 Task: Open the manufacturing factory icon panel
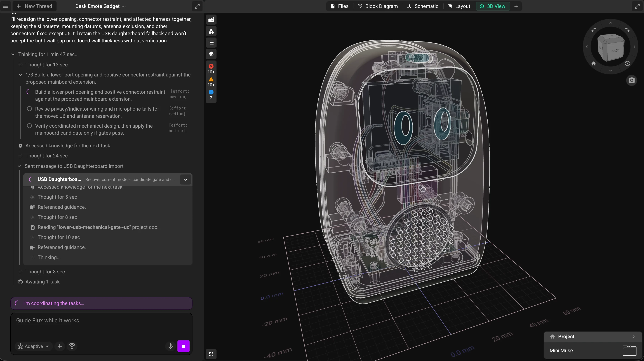(211, 20)
